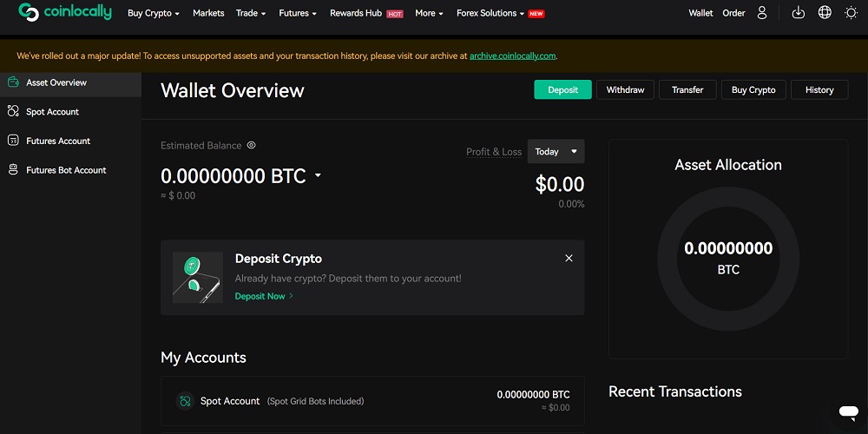Click the Deposit Crypto illustration

tap(198, 278)
